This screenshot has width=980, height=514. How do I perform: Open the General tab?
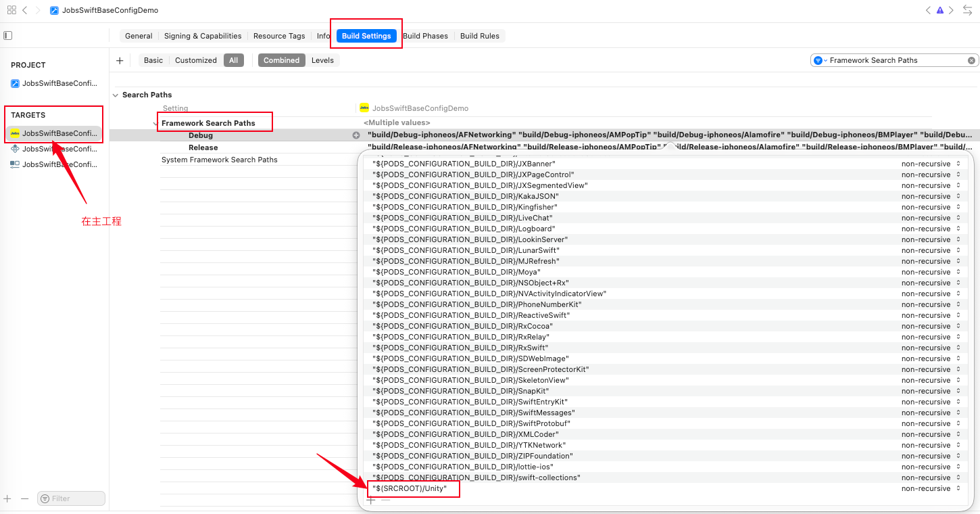tap(139, 36)
